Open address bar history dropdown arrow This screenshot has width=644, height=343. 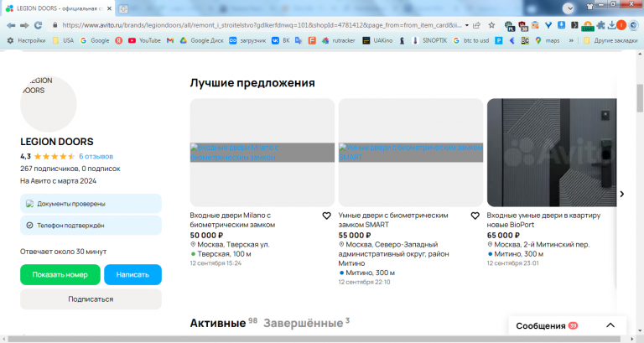[467, 25]
